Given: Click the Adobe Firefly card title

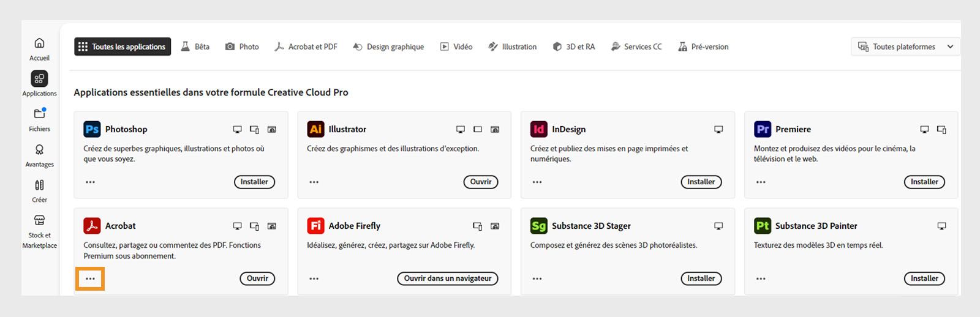Looking at the screenshot, I should pyautogui.click(x=355, y=226).
